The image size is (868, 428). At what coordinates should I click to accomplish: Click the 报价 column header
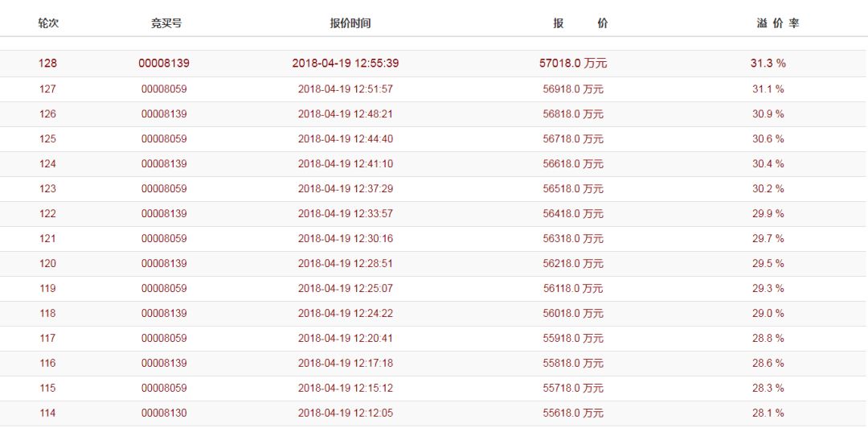click(580, 23)
